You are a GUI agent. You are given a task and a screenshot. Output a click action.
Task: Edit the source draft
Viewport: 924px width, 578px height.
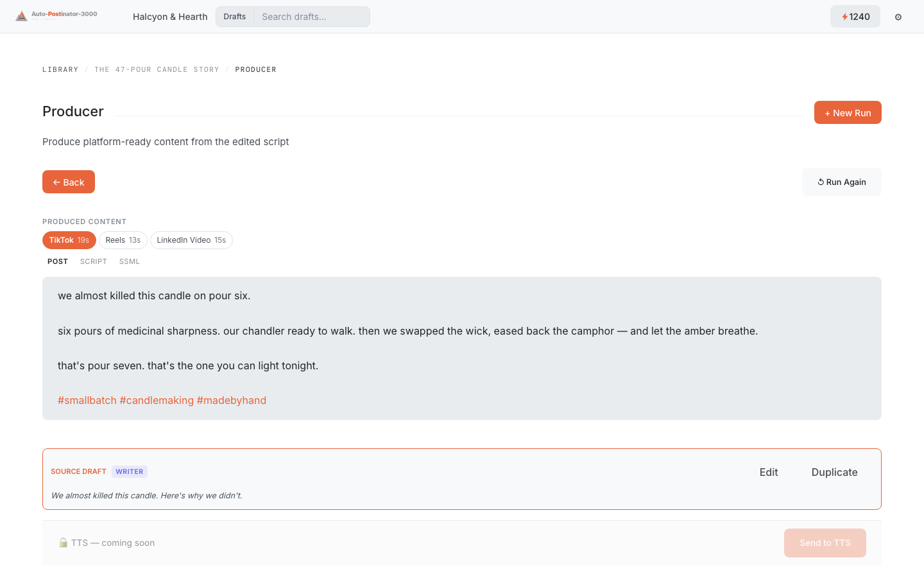[x=769, y=472]
